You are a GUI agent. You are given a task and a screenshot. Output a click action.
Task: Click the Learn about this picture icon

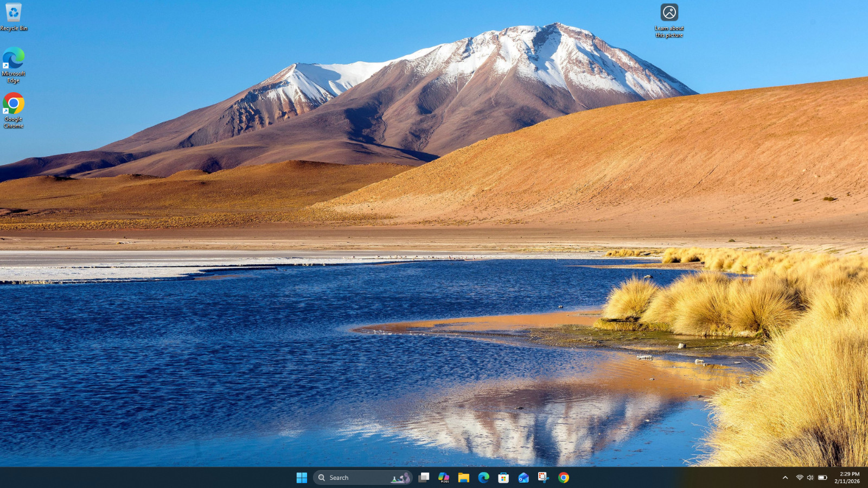pyautogui.click(x=669, y=21)
